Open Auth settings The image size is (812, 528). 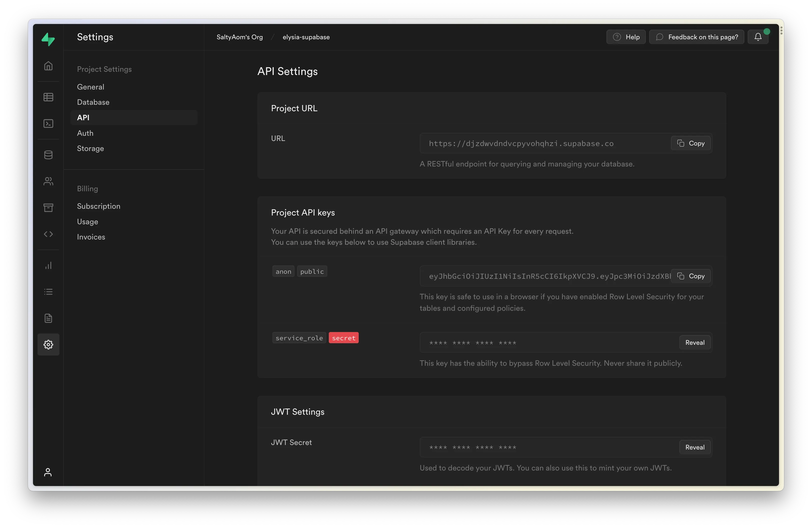coord(85,133)
